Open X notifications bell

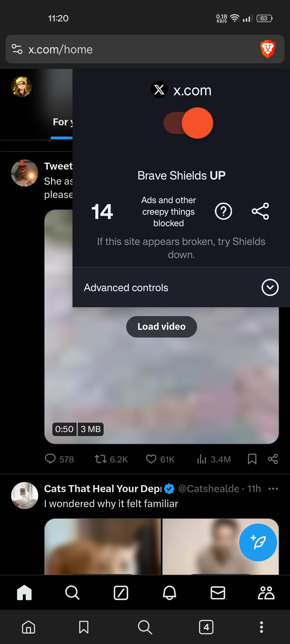click(169, 592)
